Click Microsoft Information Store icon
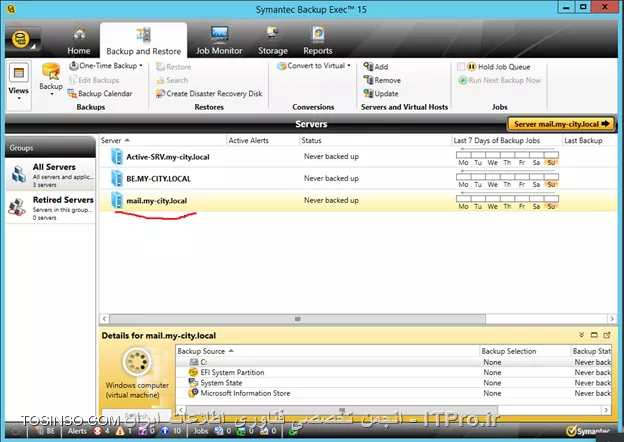The height and width of the screenshot is (442, 624). pos(193,393)
